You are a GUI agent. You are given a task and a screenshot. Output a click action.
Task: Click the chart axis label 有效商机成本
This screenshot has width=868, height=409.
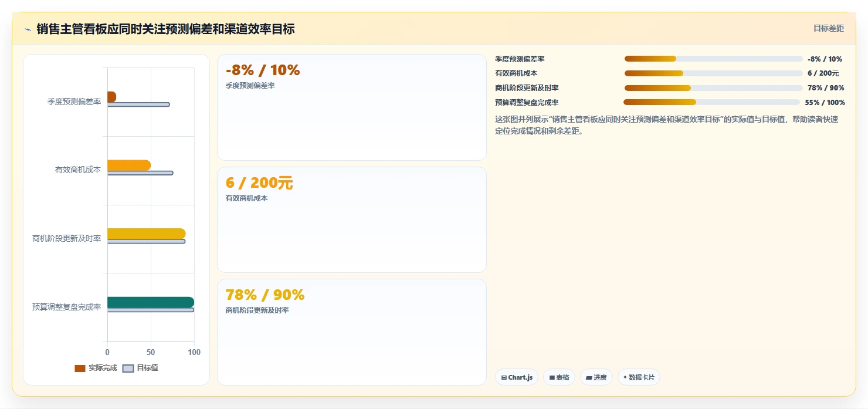click(78, 170)
